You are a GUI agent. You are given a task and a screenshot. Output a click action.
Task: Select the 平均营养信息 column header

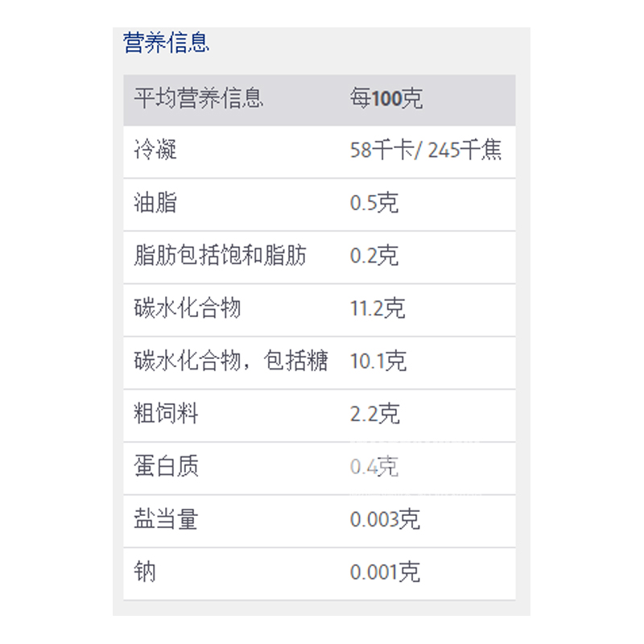[x=198, y=100]
